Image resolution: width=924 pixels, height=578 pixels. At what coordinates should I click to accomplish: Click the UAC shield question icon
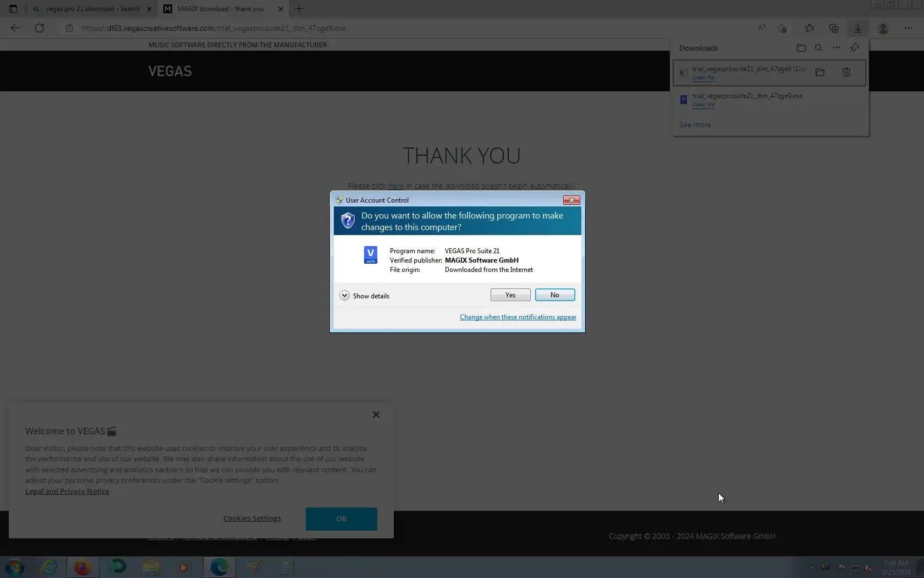click(348, 221)
